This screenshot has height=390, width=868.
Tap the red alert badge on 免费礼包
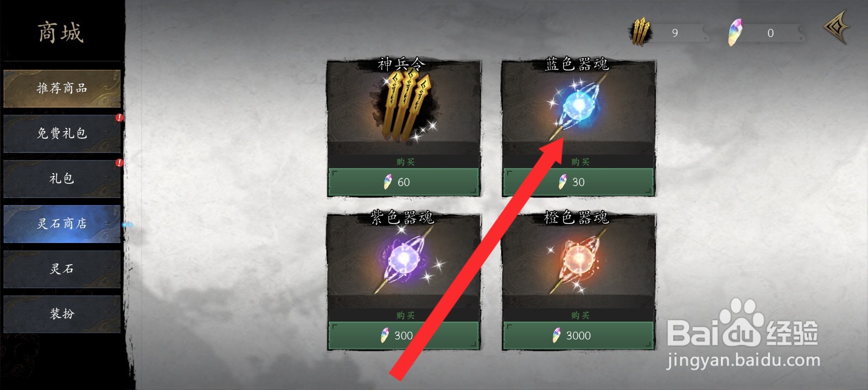click(119, 118)
